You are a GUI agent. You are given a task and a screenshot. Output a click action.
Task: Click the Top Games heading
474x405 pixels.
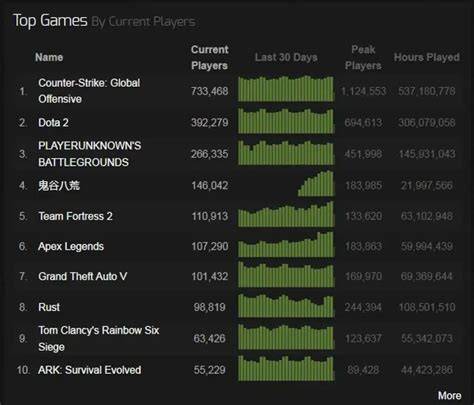click(x=50, y=21)
